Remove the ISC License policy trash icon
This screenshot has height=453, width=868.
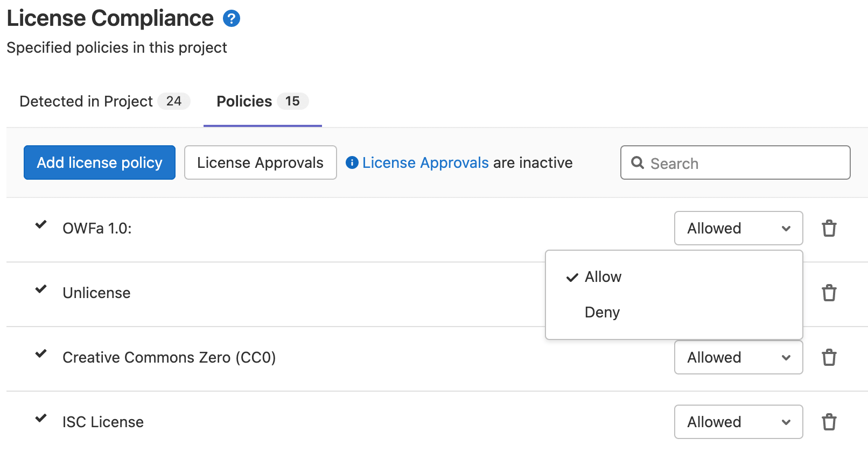click(x=829, y=422)
